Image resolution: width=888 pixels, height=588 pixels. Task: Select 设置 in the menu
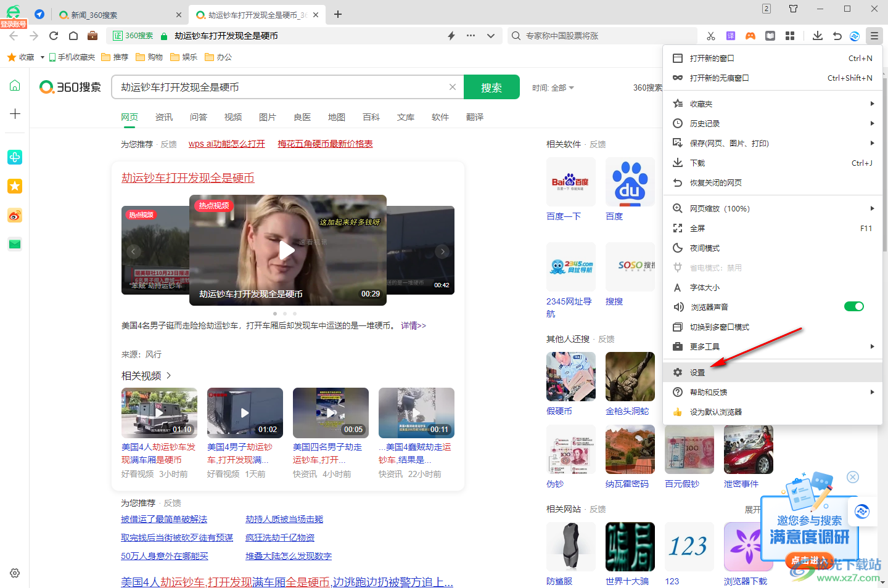pyautogui.click(x=773, y=372)
